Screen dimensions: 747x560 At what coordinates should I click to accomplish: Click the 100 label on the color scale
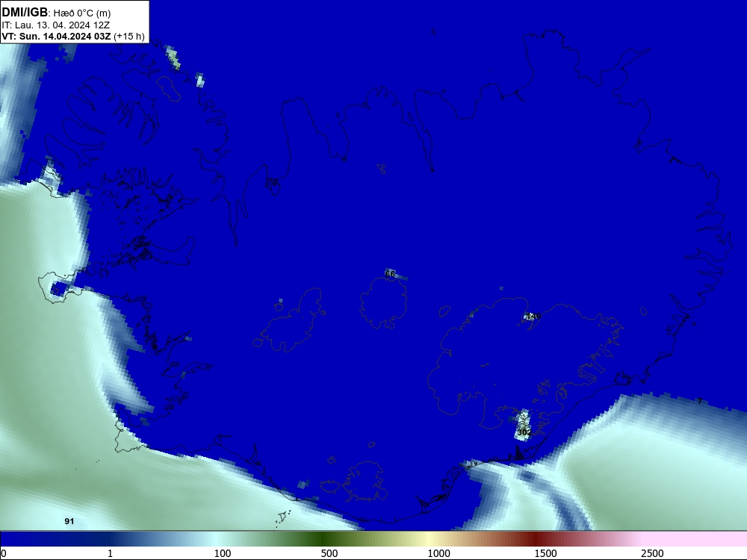pos(223,553)
